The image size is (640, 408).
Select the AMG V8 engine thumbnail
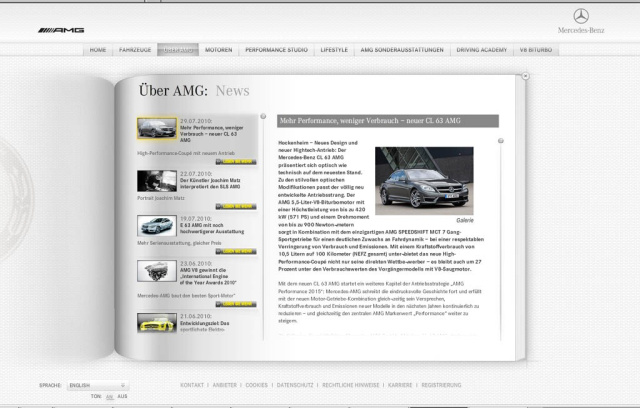157,271
